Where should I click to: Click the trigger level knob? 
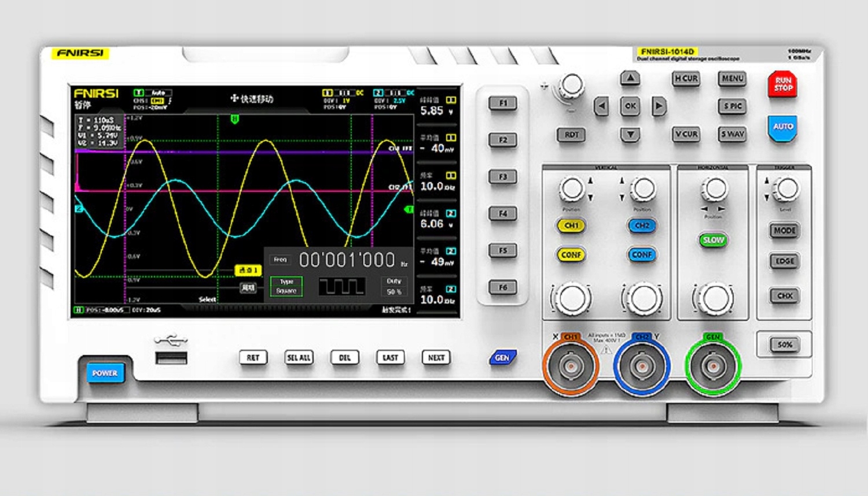point(787,188)
